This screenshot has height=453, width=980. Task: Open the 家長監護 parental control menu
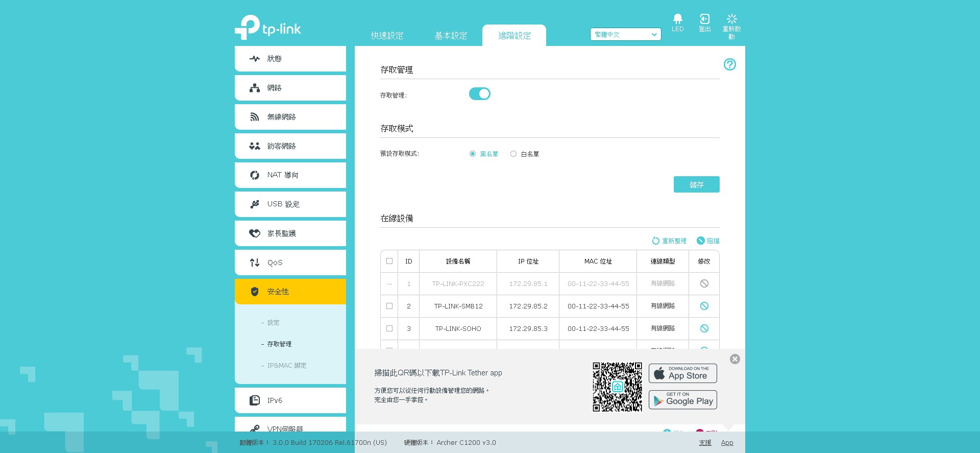coord(290,233)
